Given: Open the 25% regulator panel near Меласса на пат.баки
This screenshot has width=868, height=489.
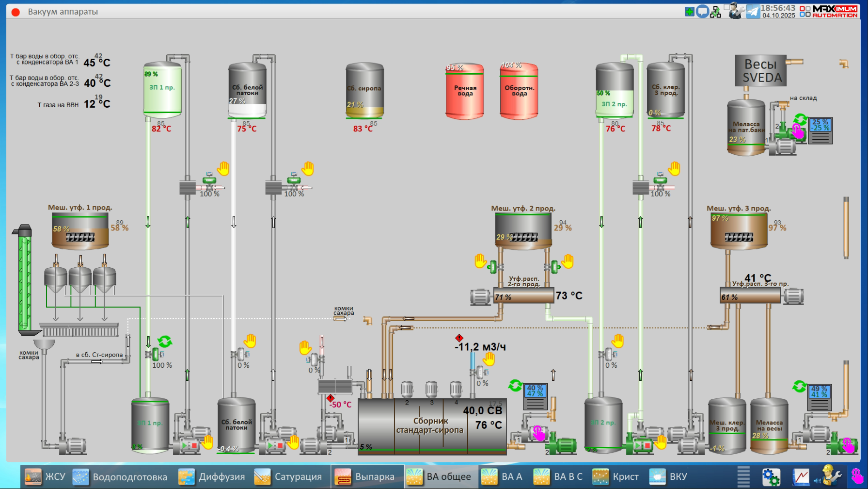Looking at the screenshot, I should [x=820, y=130].
